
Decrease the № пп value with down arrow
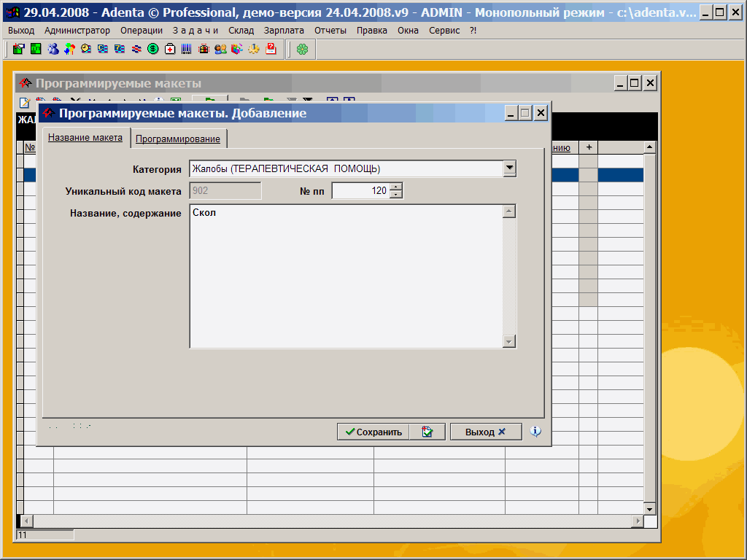coord(396,195)
